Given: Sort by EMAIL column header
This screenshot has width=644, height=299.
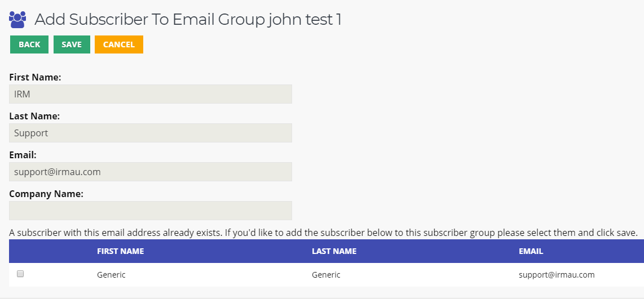Looking at the screenshot, I should (531, 252).
